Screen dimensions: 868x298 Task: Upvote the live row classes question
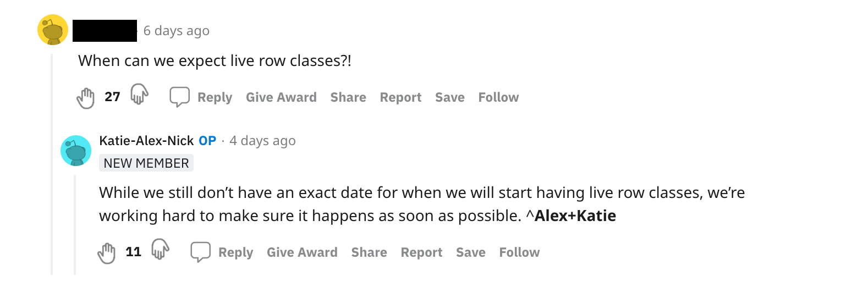click(x=85, y=98)
